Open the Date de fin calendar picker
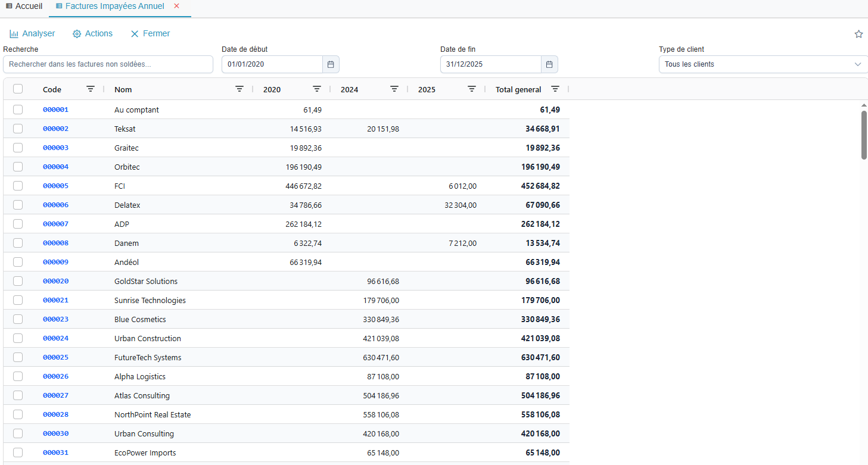The image size is (868, 465). tap(549, 64)
